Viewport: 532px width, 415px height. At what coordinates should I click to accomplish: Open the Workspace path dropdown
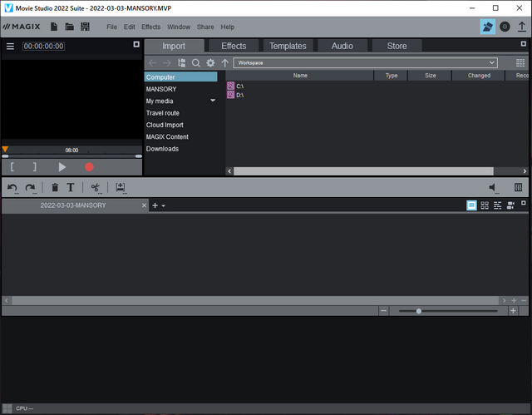[491, 62]
